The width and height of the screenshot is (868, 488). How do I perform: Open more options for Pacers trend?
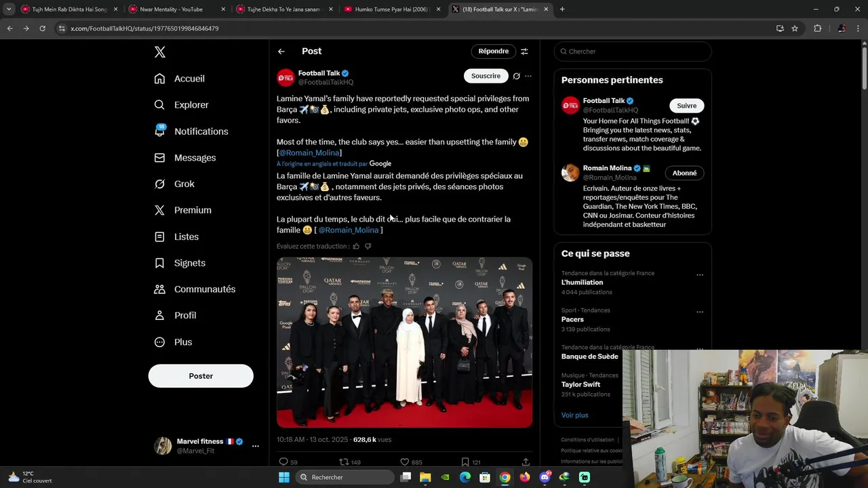(700, 312)
